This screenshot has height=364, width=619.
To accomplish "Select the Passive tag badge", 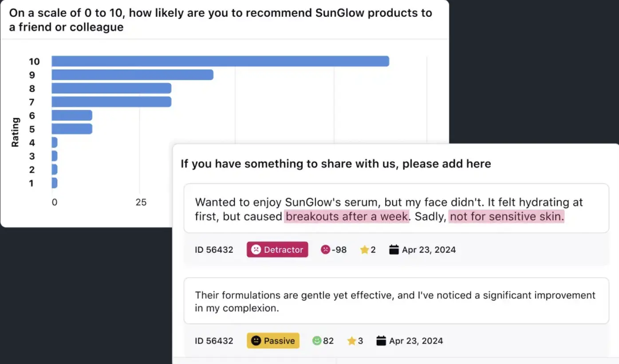I will (273, 341).
